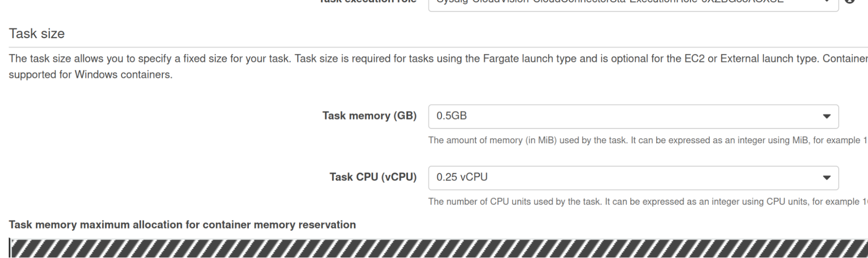The height and width of the screenshot is (258, 868).
Task: Click the caret arrow on Task memory dropdown
Action: click(827, 116)
